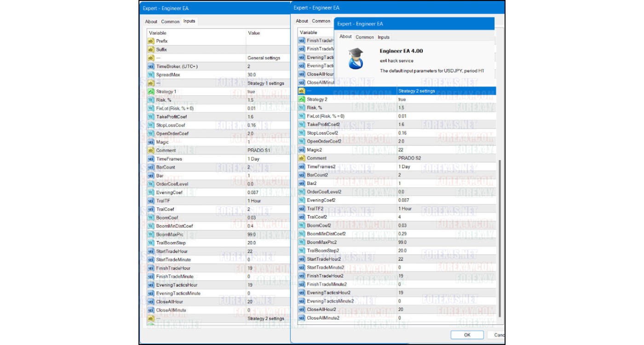Open the Common tab in left window
Screen dimensions: 644x345
170,22
